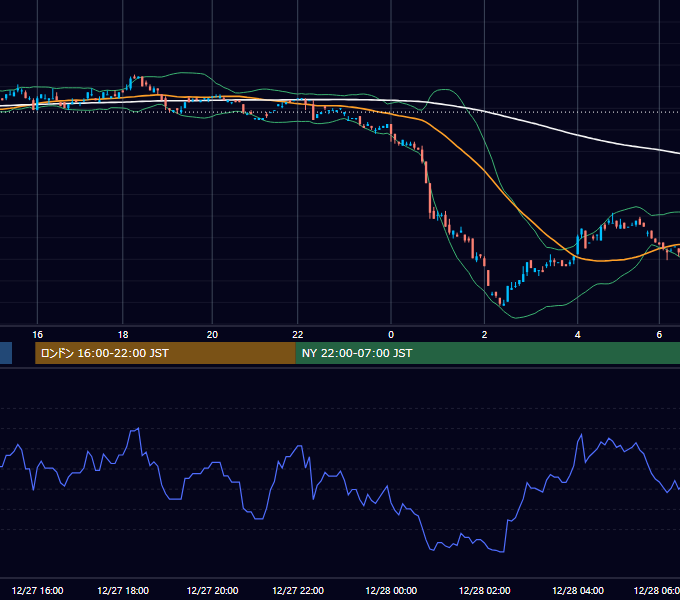The image size is (680, 600).
Task: Click the 12/28 04:00 time label
Action: pos(578,590)
